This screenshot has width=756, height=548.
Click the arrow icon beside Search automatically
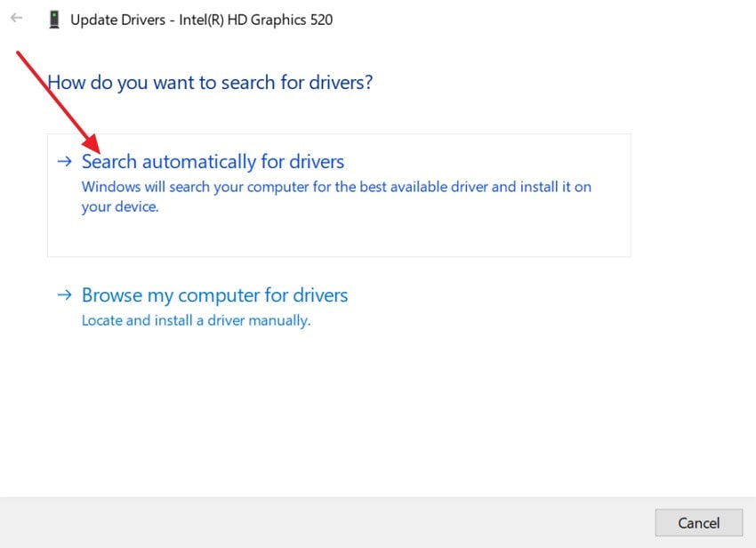click(65, 161)
